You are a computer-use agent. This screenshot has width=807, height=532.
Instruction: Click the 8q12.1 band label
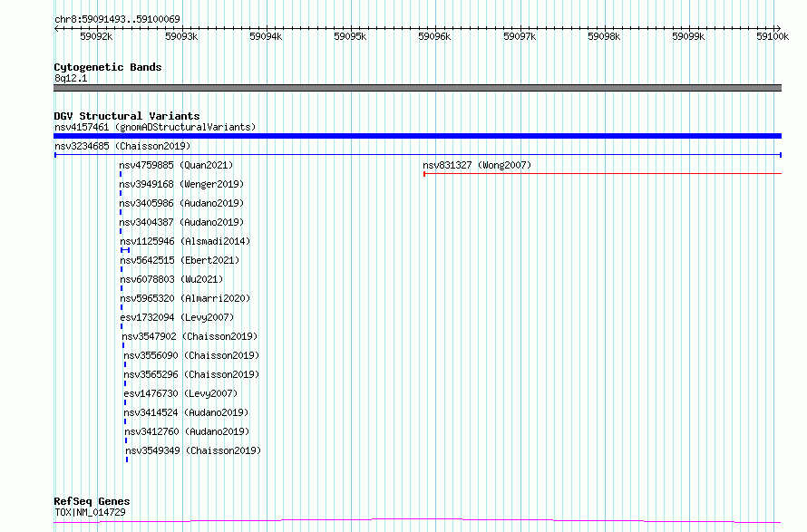point(71,78)
